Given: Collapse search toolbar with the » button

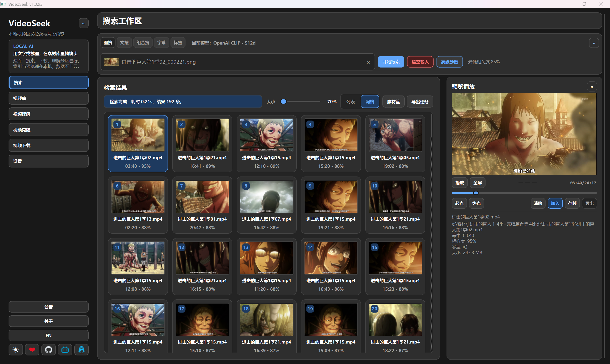Looking at the screenshot, I should pyautogui.click(x=594, y=43).
